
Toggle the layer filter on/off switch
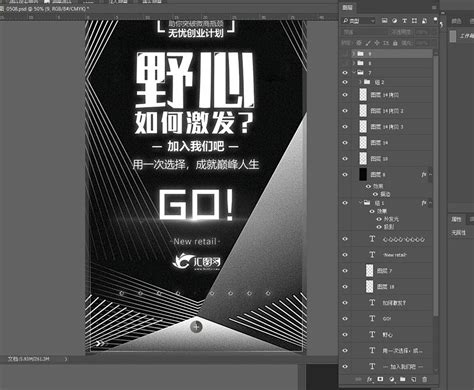pyautogui.click(x=436, y=20)
